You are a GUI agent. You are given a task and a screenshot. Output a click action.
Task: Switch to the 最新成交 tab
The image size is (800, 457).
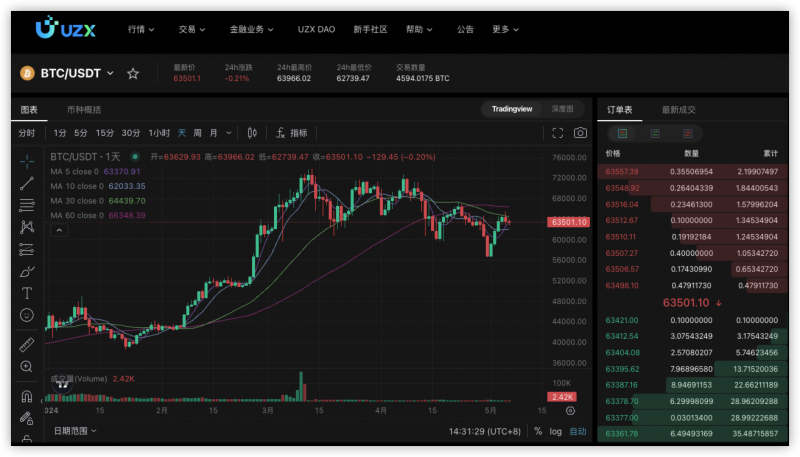[679, 110]
